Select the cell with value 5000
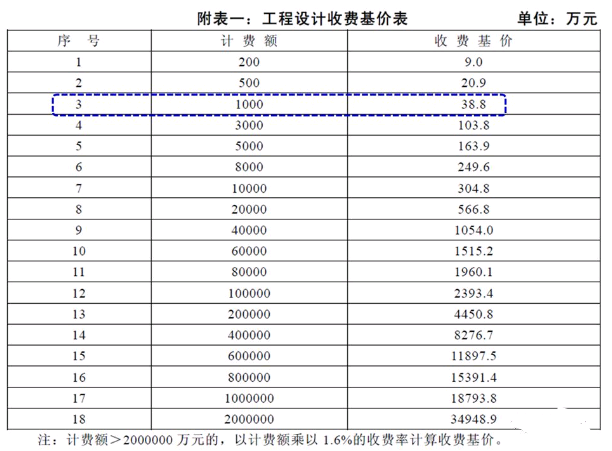Screen dimensions: 612x451 249,146
